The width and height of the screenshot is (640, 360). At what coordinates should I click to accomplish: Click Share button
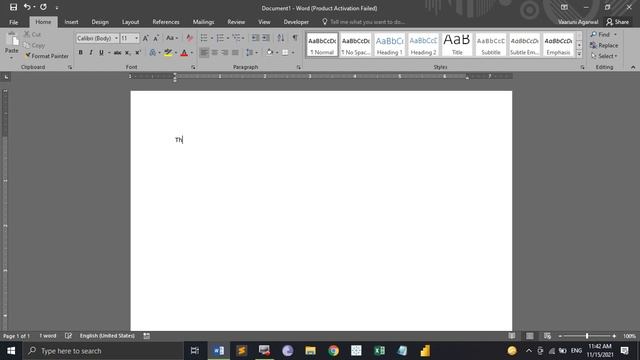(618, 22)
